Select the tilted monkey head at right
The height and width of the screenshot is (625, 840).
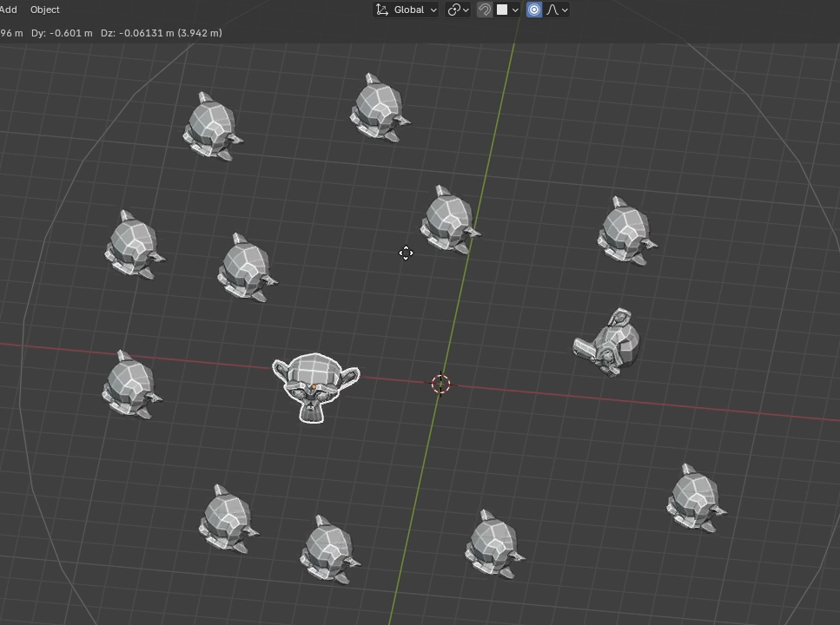(607, 342)
